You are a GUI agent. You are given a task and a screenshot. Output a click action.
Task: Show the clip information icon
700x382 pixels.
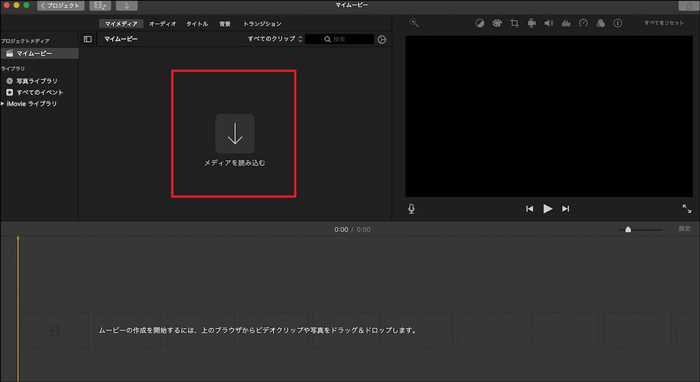click(617, 23)
